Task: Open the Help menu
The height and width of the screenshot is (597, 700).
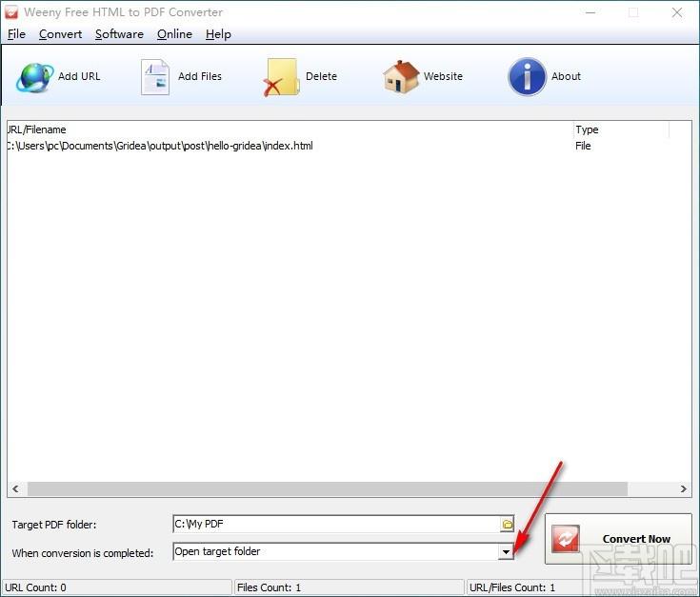Action: pyautogui.click(x=218, y=34)
